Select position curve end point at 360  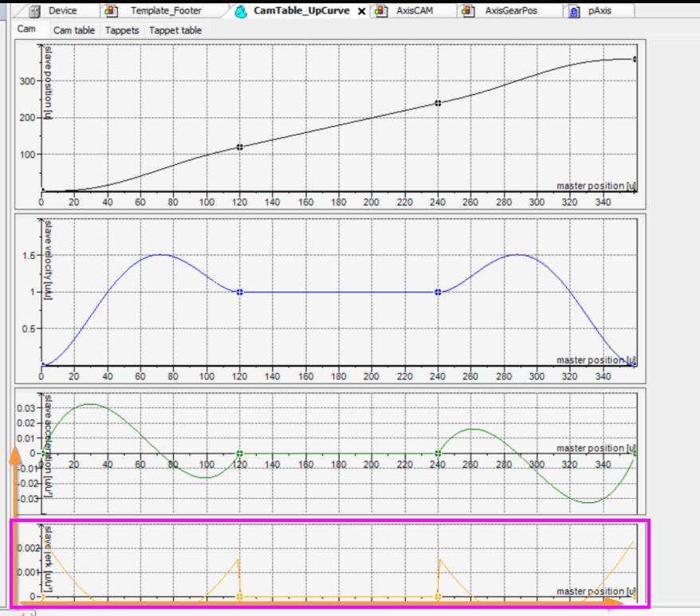pos(635,59)
